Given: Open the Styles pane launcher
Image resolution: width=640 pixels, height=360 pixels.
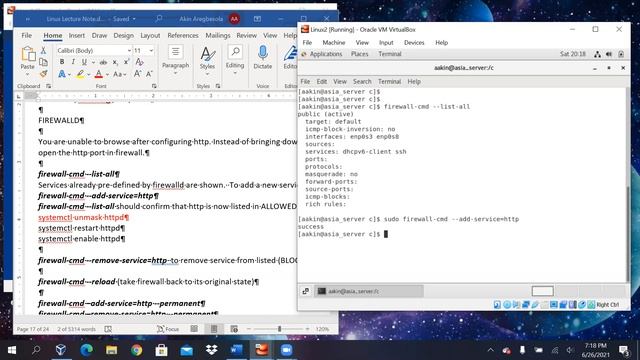Looking at the screenshot, I should point(218,86).
